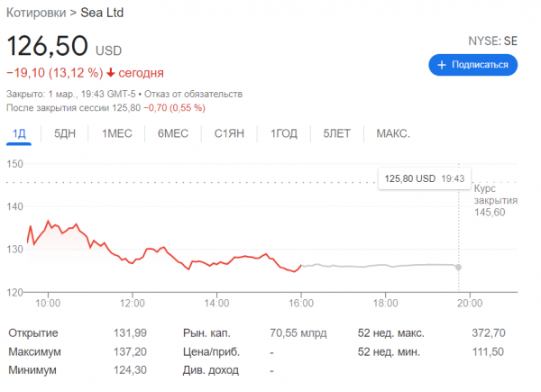Click the gray endpoint dot on the chart
This screenshot has width=541, height=392.
tap(459, 267)
